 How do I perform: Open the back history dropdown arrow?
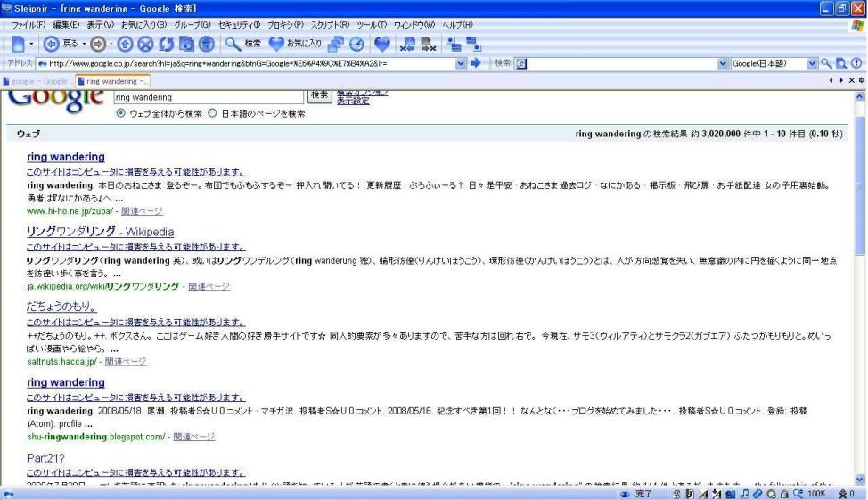click(x=84, y=44)
